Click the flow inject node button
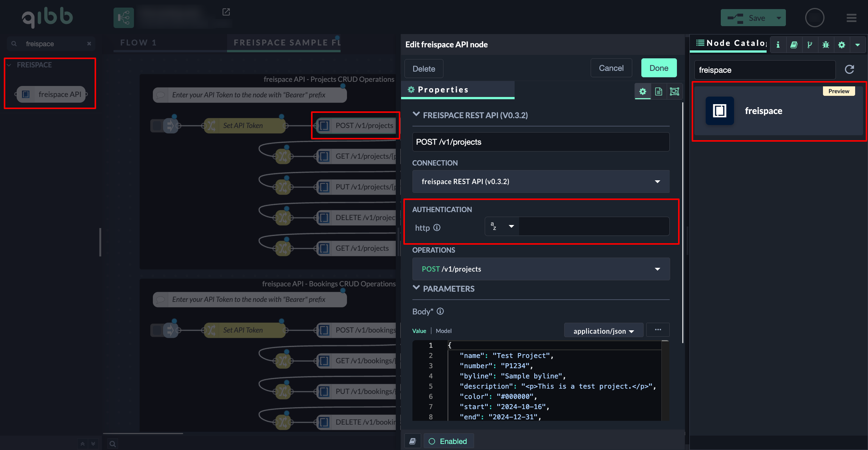This screenshot has height=450, width=868. coord(157,125)
